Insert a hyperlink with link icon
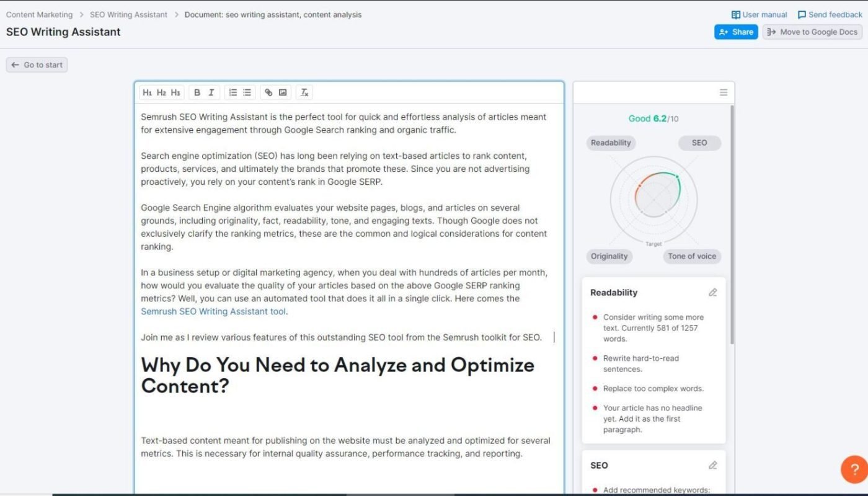The image size is (868, 496). pyautogui.click(x=268, y=92)
